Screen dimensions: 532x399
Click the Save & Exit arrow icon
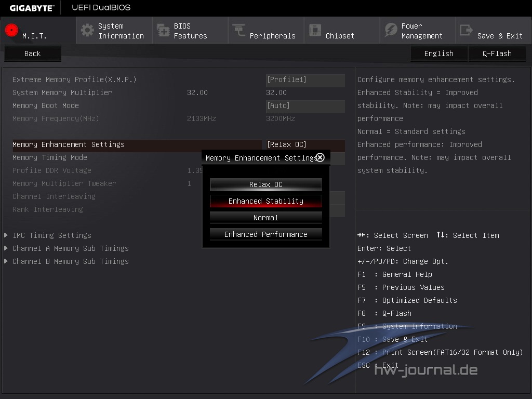[x=466, y=30]
